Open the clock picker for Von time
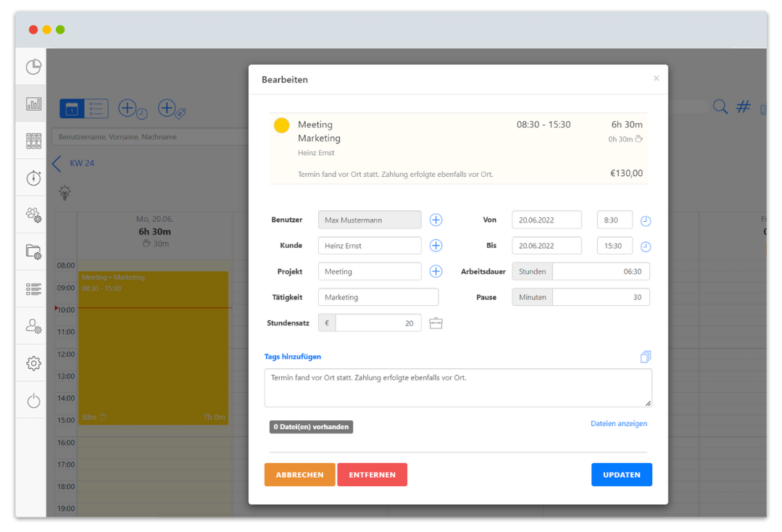Viewport: 782px width, 532px height. (x=645, y=221)
